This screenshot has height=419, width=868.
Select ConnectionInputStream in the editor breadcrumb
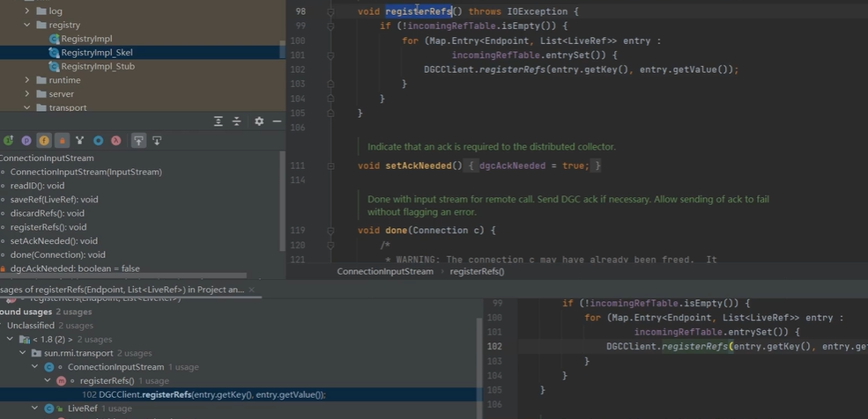point(385,272)
